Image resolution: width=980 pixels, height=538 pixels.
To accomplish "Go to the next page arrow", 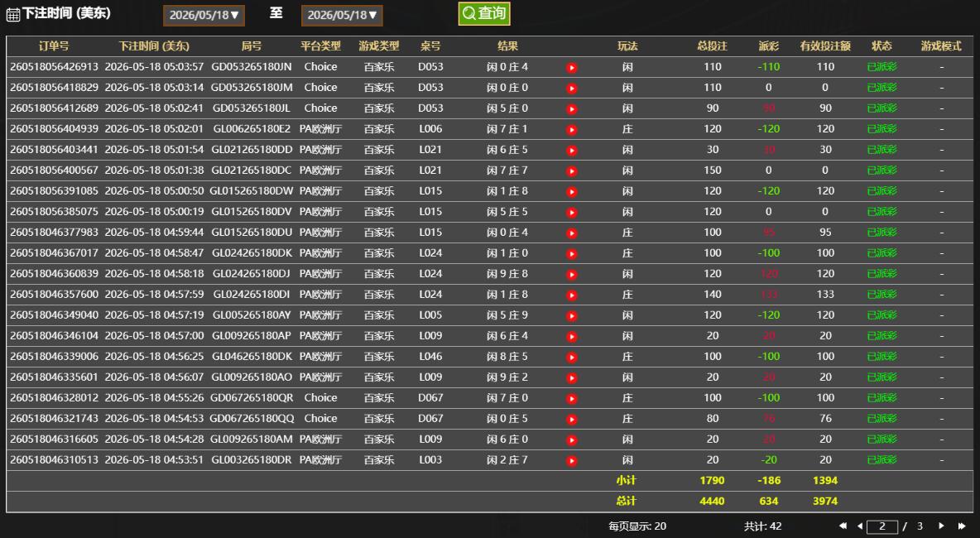I will (940, 526).
